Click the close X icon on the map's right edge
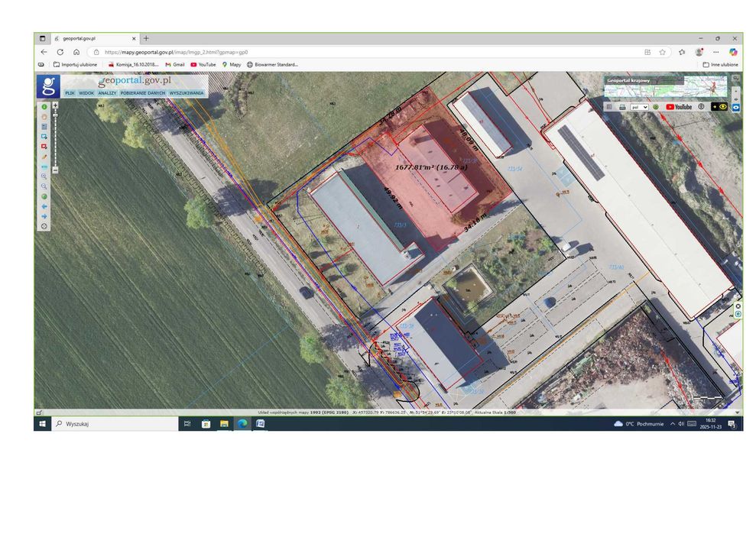The image size is (756, 534). tap(738, 306)
